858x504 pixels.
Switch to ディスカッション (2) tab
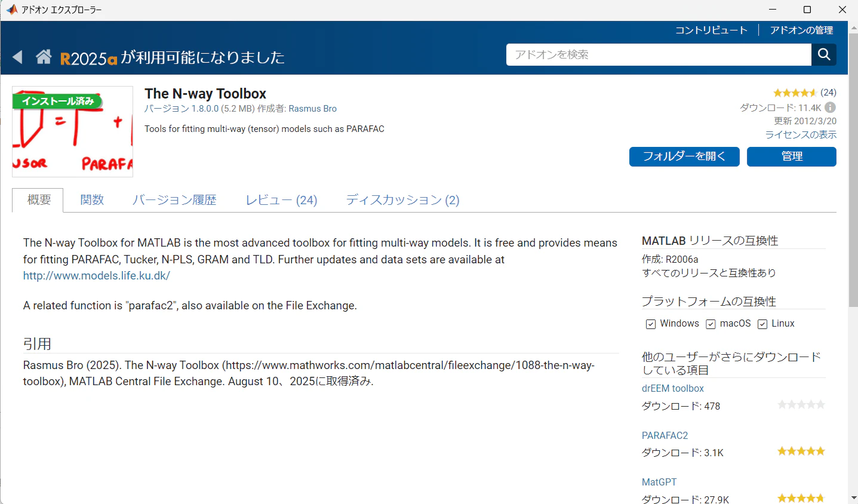[402, 200]
